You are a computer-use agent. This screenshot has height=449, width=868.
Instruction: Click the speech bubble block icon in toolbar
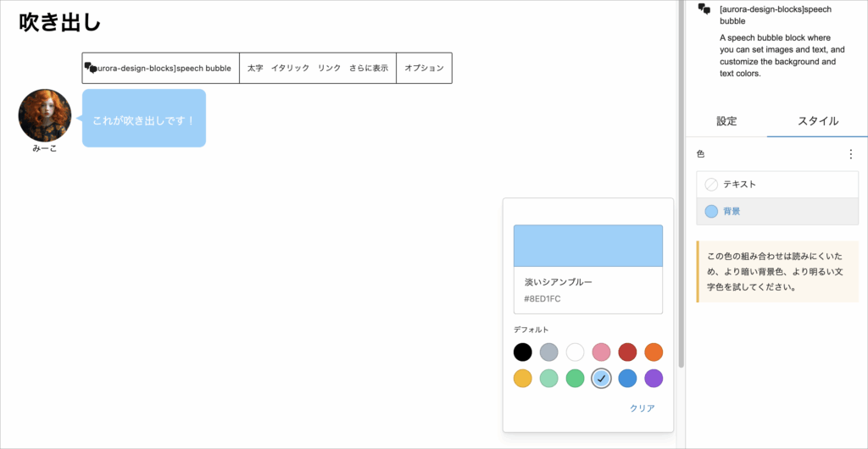tap(89, 67)
